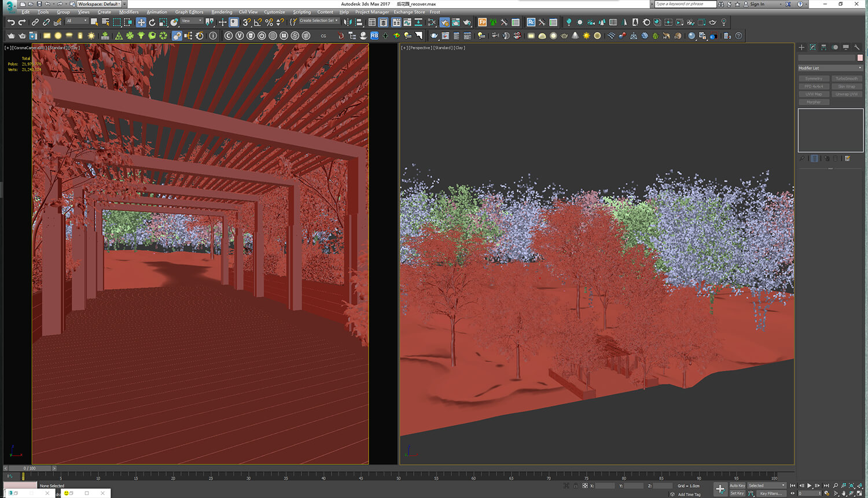Screen dimensions: 868x498
Task: Open the Selected key filter dropdown
Action: (766, 486)
